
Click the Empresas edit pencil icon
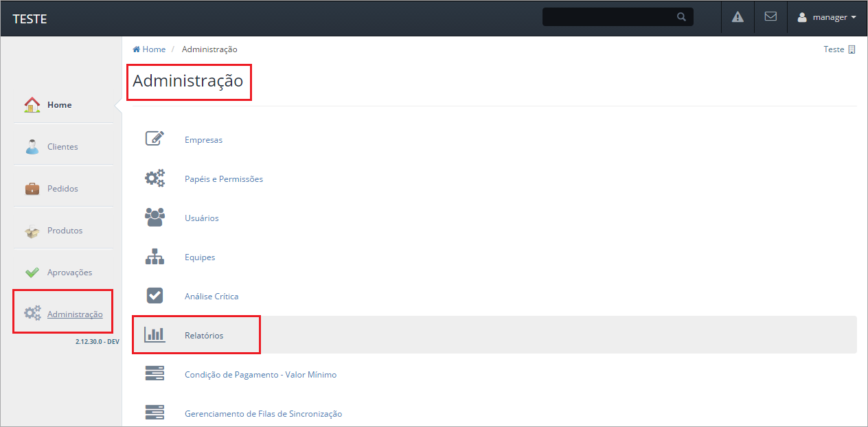point(155,139)
